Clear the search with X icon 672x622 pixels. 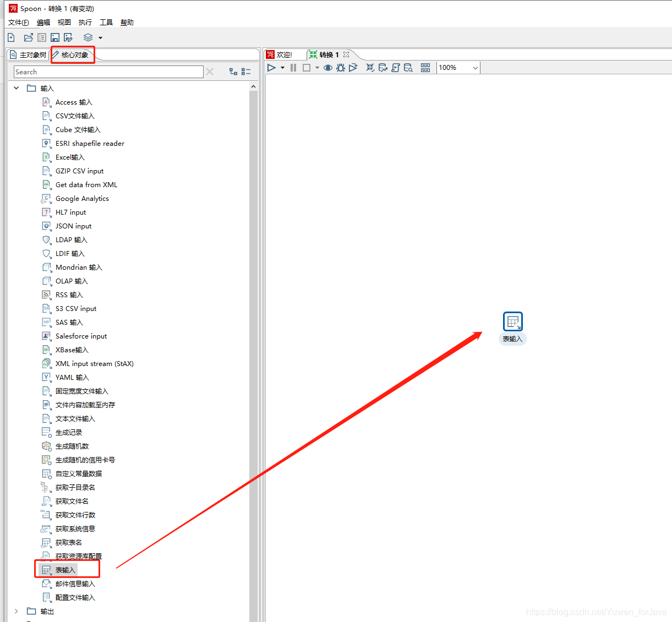(210, 72)
